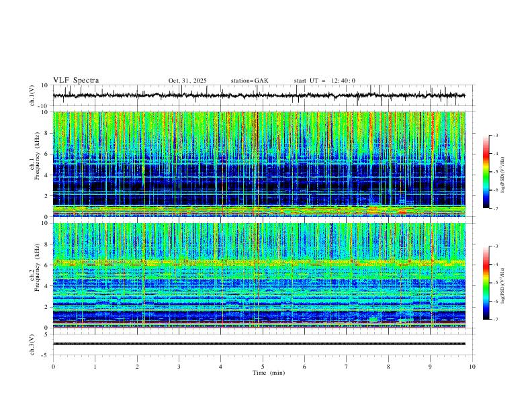532x411 pixels.
Task: Select the date text "Oct. 31, 2025"
Action: tap(187, 81)
